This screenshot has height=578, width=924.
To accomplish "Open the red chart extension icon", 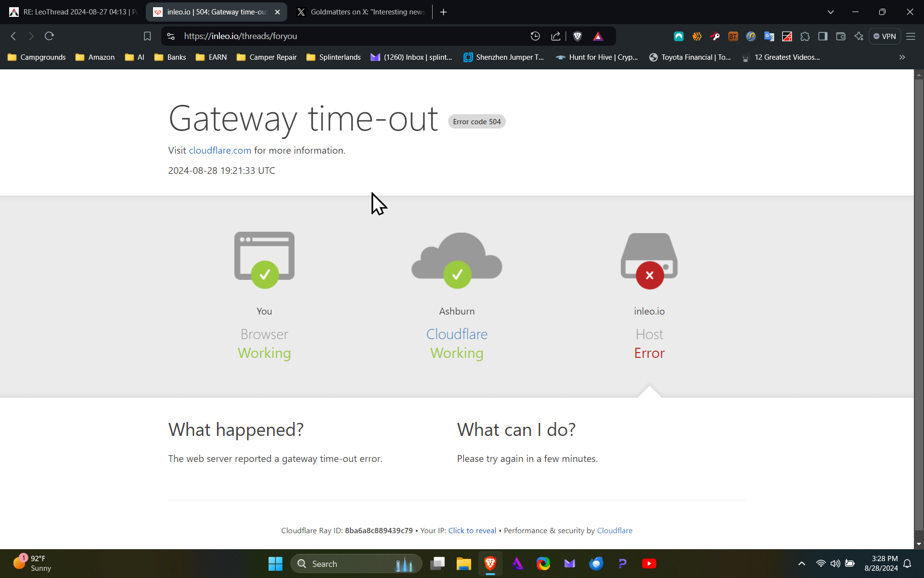I will (787, 36).
